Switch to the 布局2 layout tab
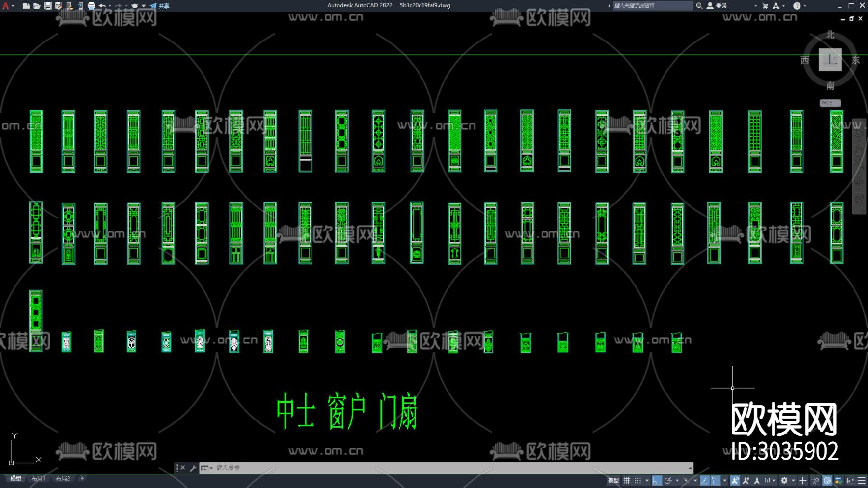The image size is (868, 488). tap(63, 478)
